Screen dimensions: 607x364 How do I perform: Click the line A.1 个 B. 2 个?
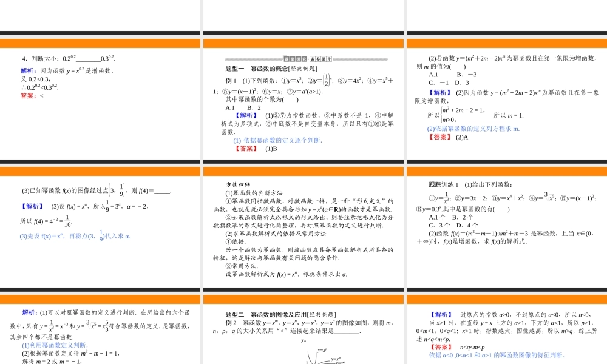click(451, 217)
